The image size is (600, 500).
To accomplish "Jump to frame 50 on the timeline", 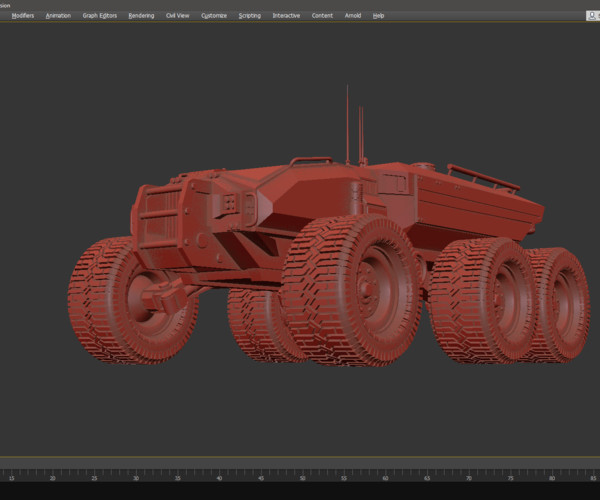I will (302, 478).
